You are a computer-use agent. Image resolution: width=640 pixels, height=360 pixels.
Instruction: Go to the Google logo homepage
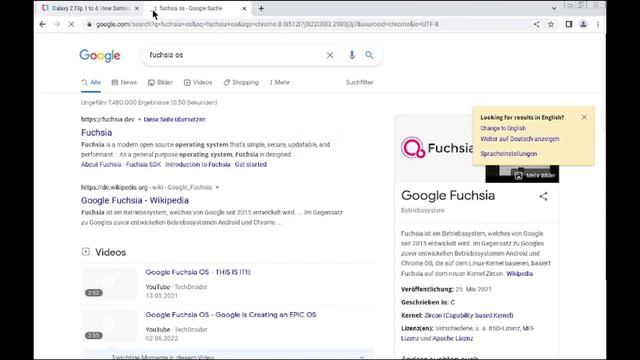click(x=100, y=56)
